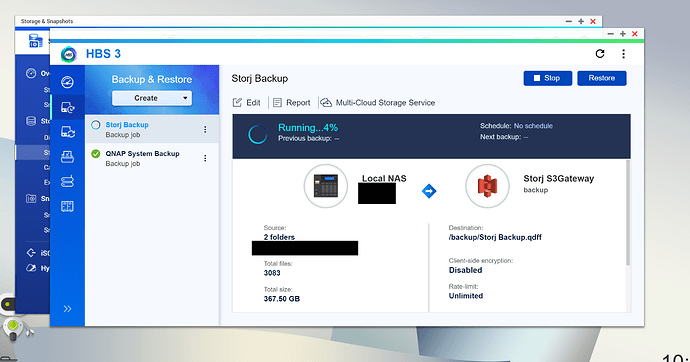The height and width of the screenshot is (362, 690).
Task: Open iSCSI icon in Storage & Snapshots window
Action: (31, 253)
